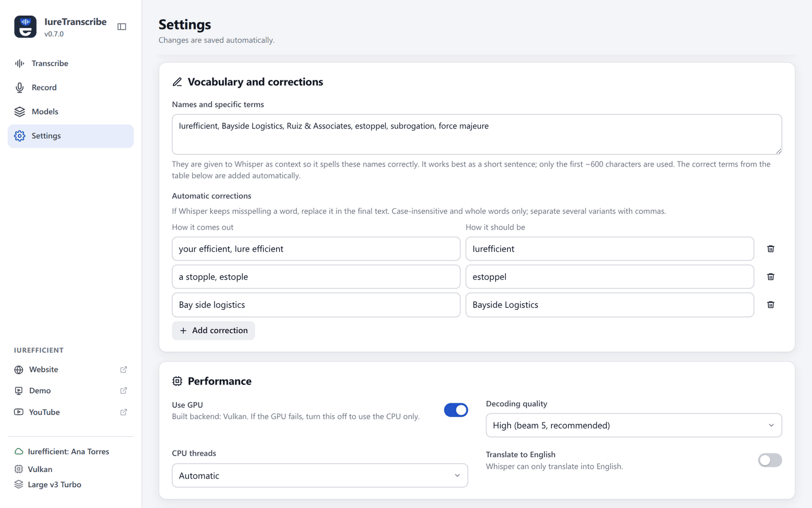Enable the Translate to English toggle

pyautogui.click(x=770, y=460)
